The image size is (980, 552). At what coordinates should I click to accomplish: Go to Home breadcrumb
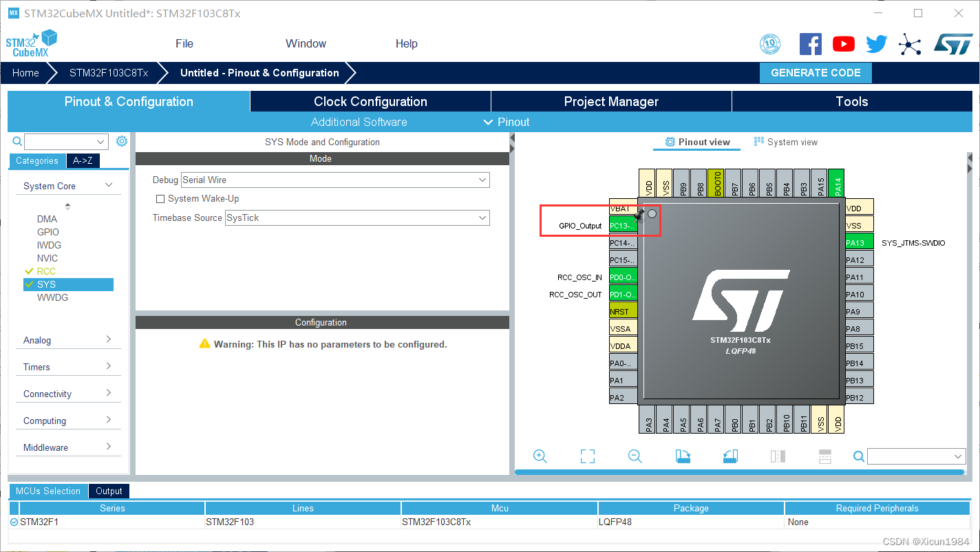click(x=25, y=73)
